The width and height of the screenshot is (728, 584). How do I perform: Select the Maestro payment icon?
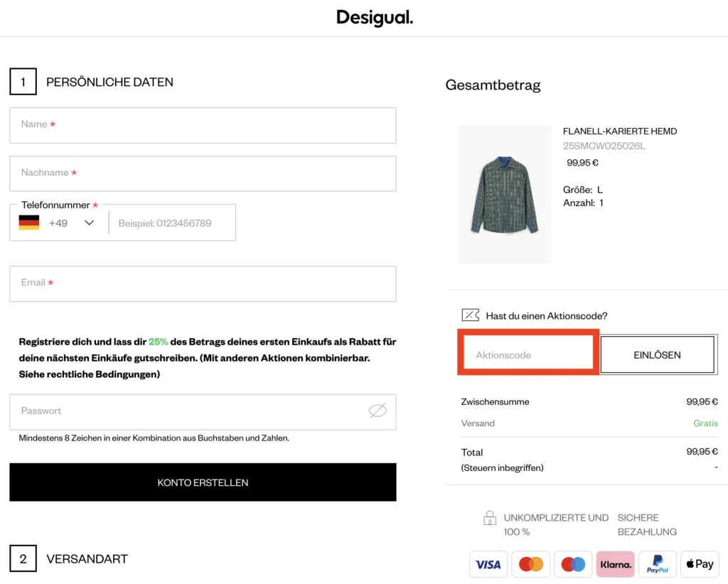pyautogui.click(x=573, y=563)
